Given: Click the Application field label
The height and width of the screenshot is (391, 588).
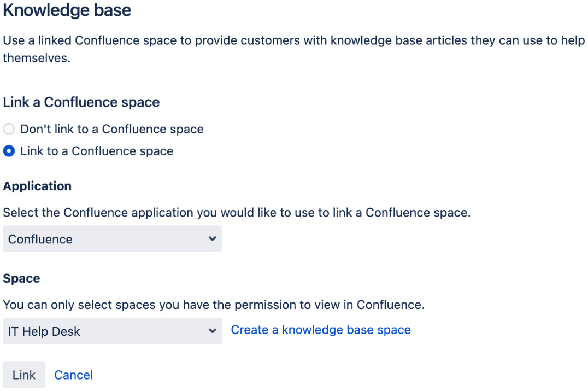Looking at the screenshot, I should point(37,186).
